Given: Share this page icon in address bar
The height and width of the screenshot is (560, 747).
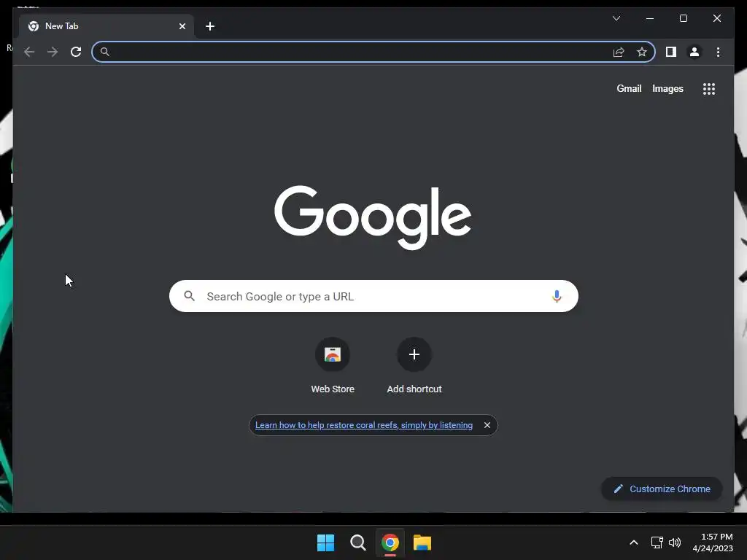Looking at the screenshot, I should (619, 52).
